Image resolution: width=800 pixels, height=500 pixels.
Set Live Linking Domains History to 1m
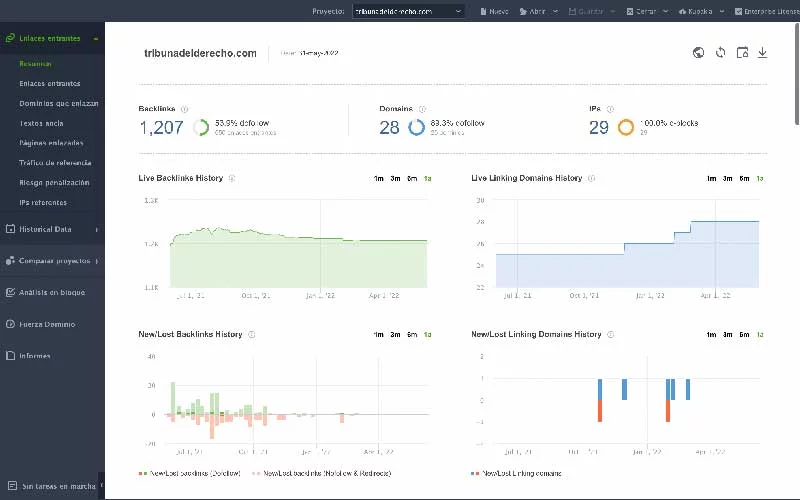coord(711,179)
